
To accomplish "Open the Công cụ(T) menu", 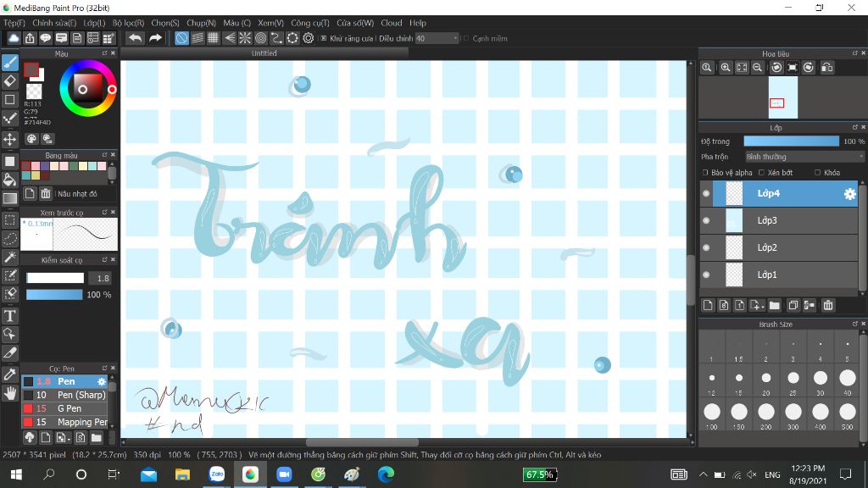I will point(310,23).
